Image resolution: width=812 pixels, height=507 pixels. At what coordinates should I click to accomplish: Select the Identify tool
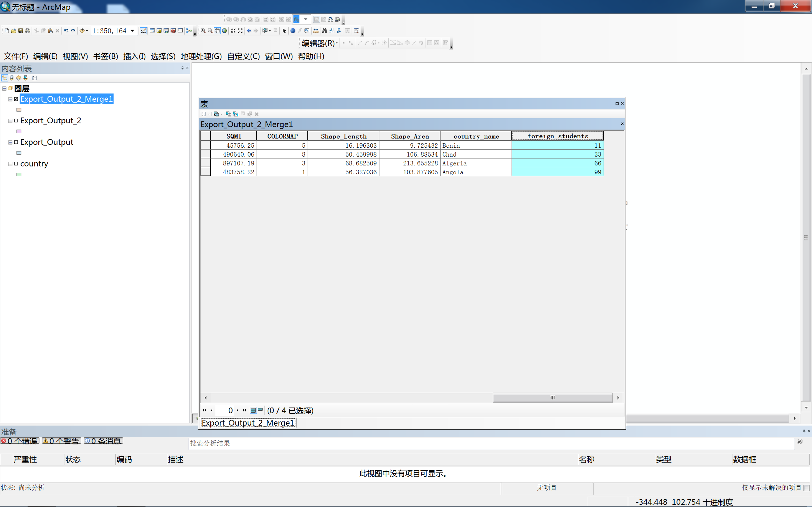pyautogui.click(x=293, y=31)
